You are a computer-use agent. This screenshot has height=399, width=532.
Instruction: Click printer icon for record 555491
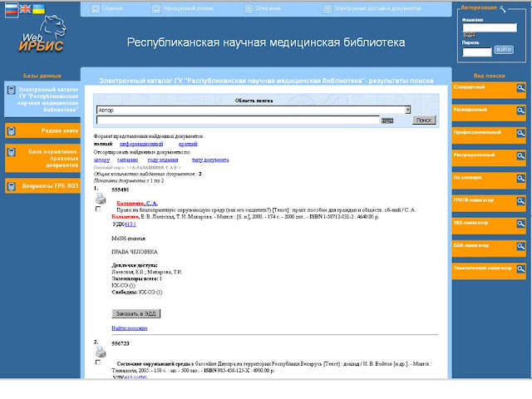click(101, 199)
